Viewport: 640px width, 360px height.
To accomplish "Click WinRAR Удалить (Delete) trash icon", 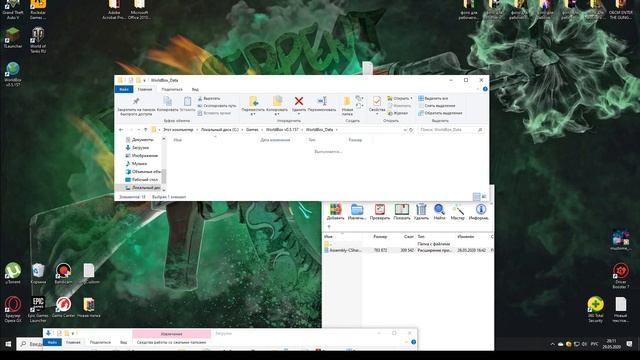I will pos(421,212).
